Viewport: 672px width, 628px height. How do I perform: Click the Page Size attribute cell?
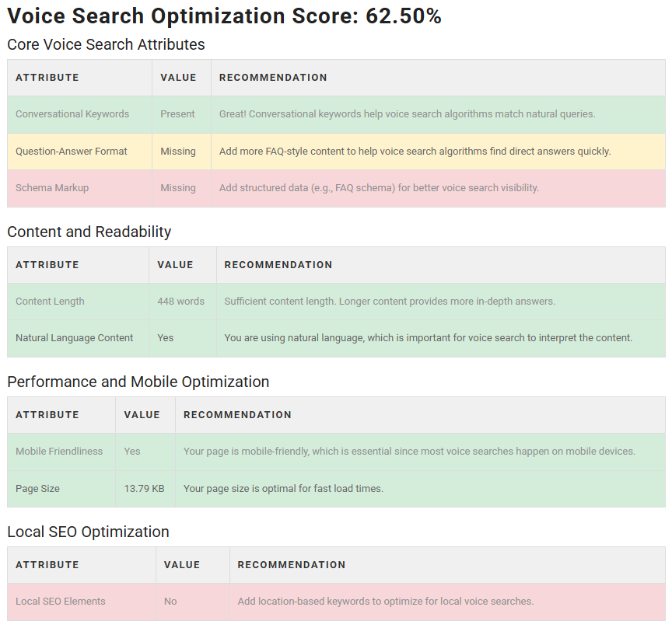pos(37,489)
